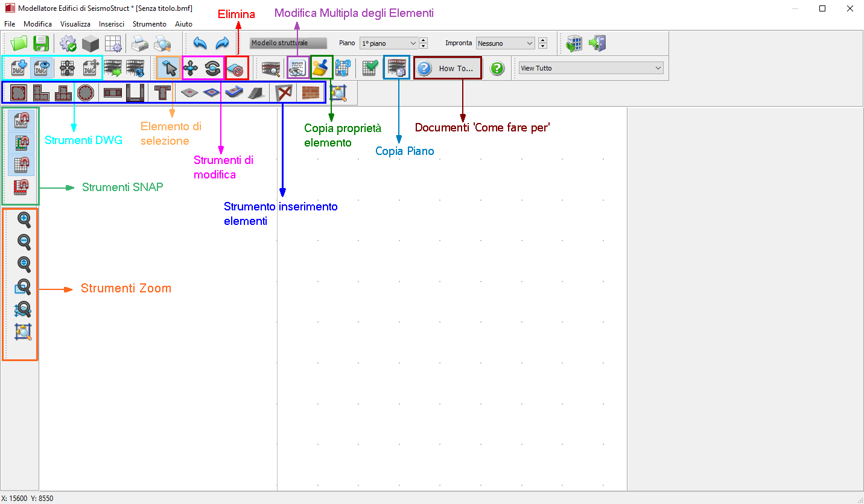The image size is (864, 504).
Task: Click the delete (Elimina) eraser icon
Action: pyautogui.click(x=237, y=68)
